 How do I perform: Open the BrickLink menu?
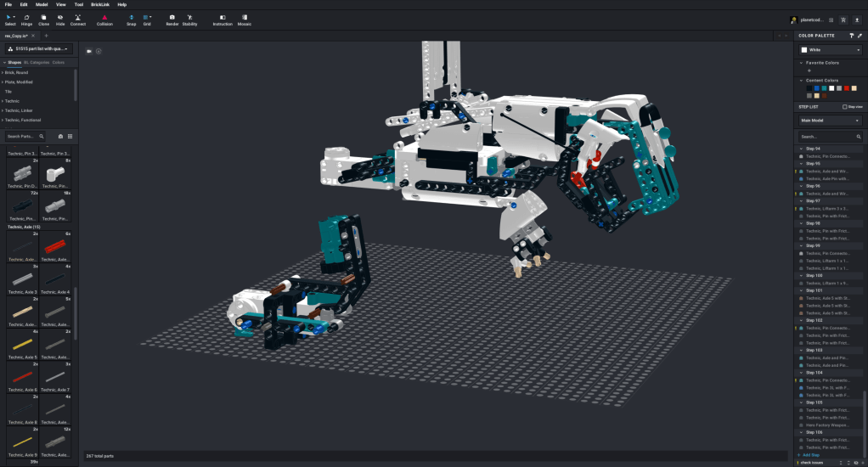[x=102, y=4]
